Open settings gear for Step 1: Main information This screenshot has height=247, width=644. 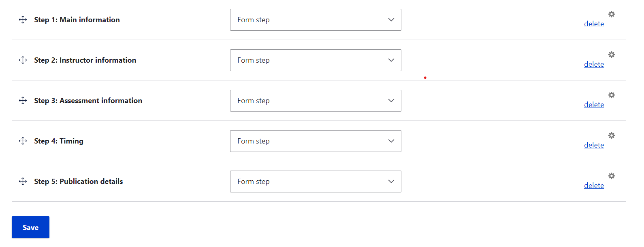pos(611,14)
